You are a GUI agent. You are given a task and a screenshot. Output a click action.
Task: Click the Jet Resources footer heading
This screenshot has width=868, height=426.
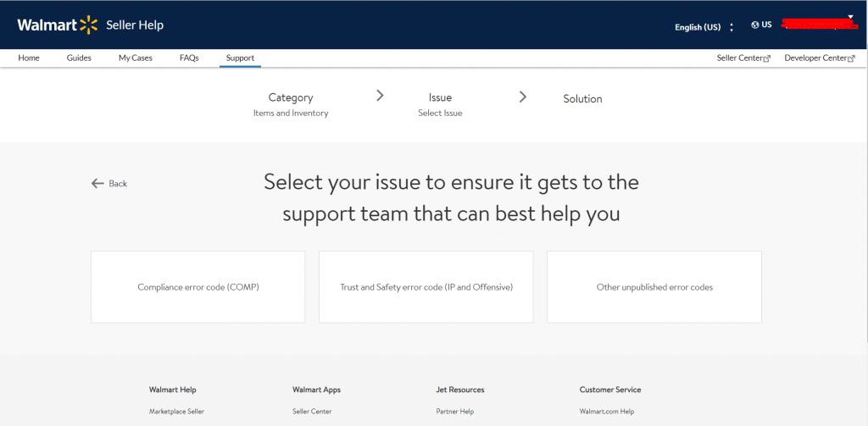(x=460, y=390)
